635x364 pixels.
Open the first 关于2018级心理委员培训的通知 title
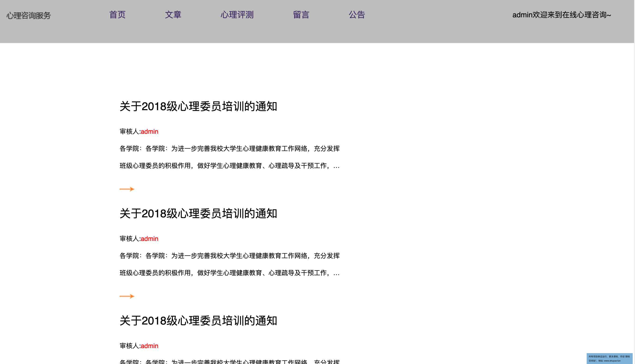tap(198, 106)
